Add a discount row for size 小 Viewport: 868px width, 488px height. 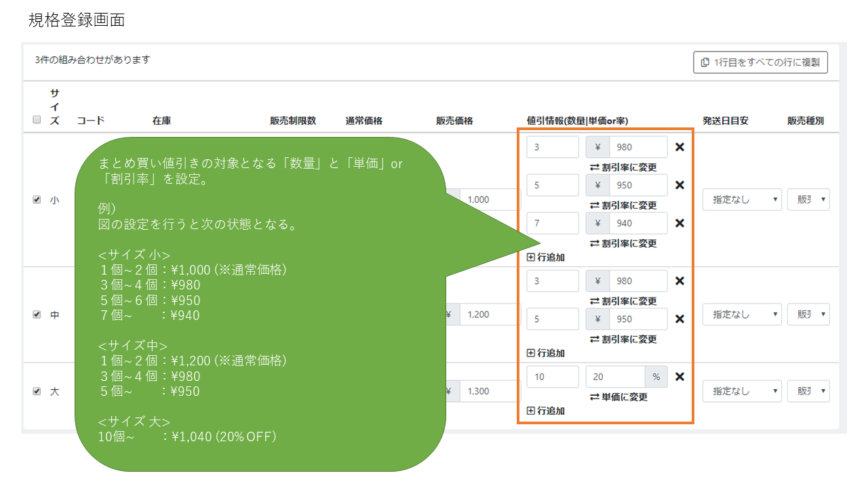pos(546,258)
